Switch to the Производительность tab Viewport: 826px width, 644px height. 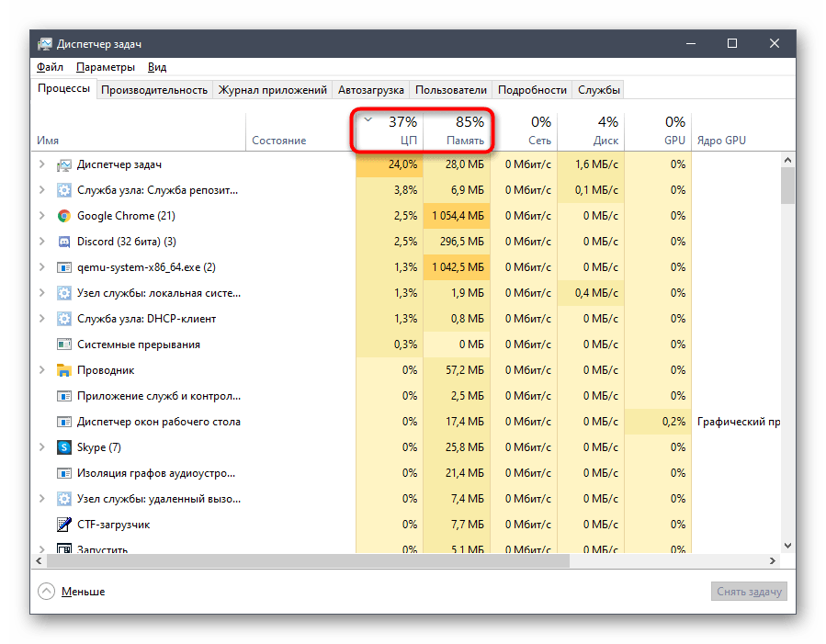[154, 90]
